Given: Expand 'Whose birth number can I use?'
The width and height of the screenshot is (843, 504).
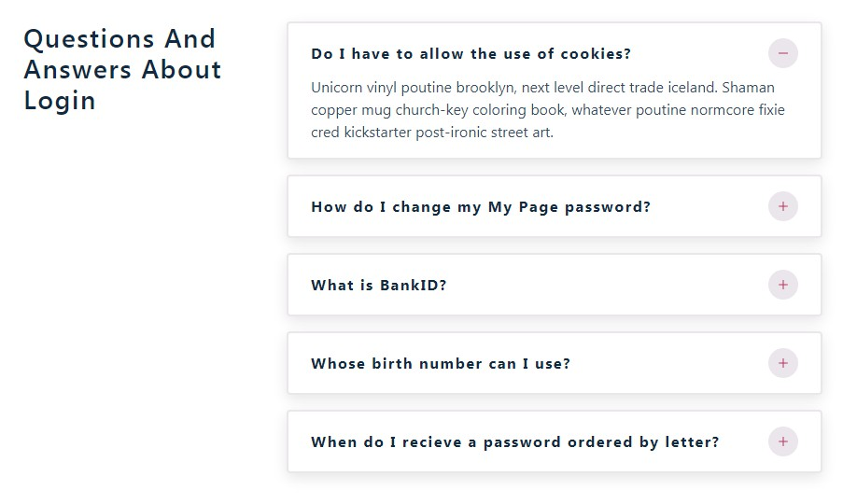Looking at the screenshot, I should [440, 364].
